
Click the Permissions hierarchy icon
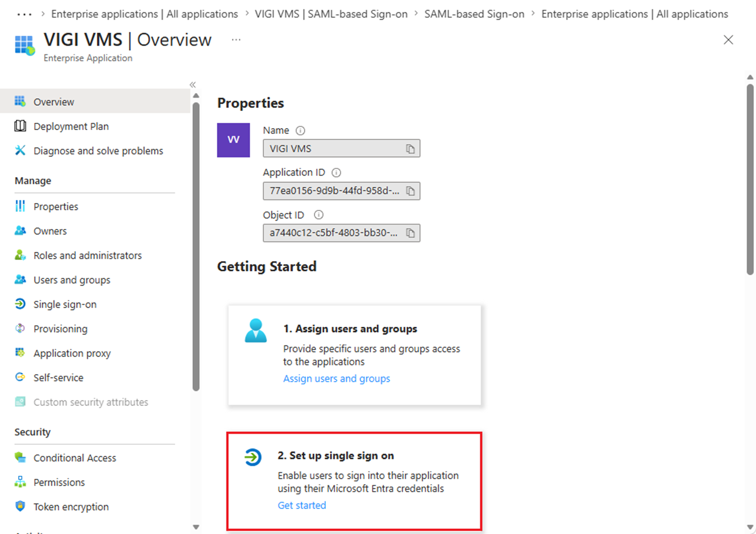pos(20,482)
